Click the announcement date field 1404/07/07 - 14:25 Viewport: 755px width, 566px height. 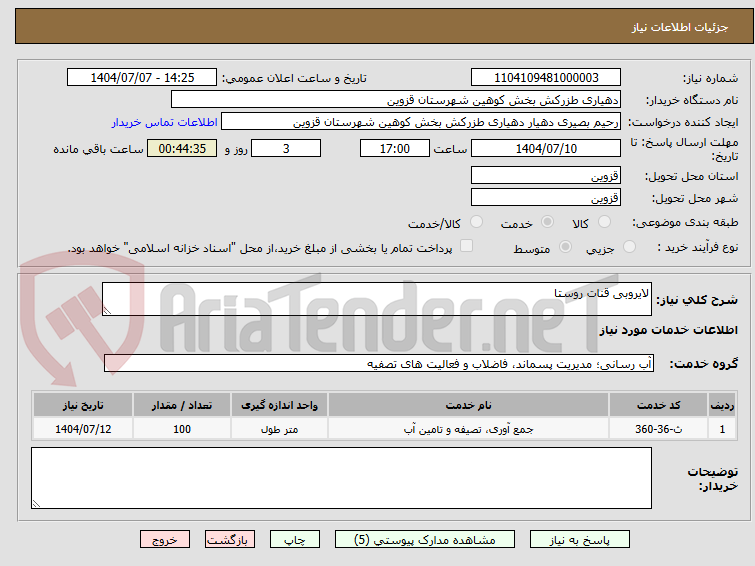[142, 78]
